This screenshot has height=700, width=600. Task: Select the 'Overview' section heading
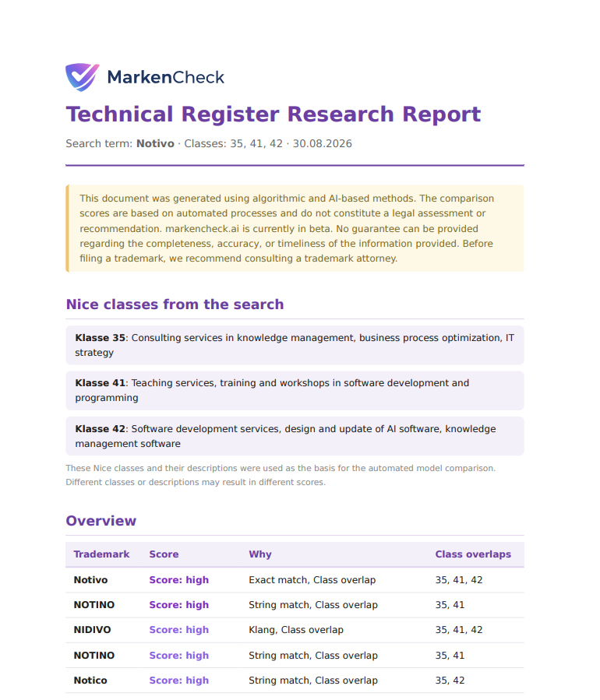coord(101,521)
